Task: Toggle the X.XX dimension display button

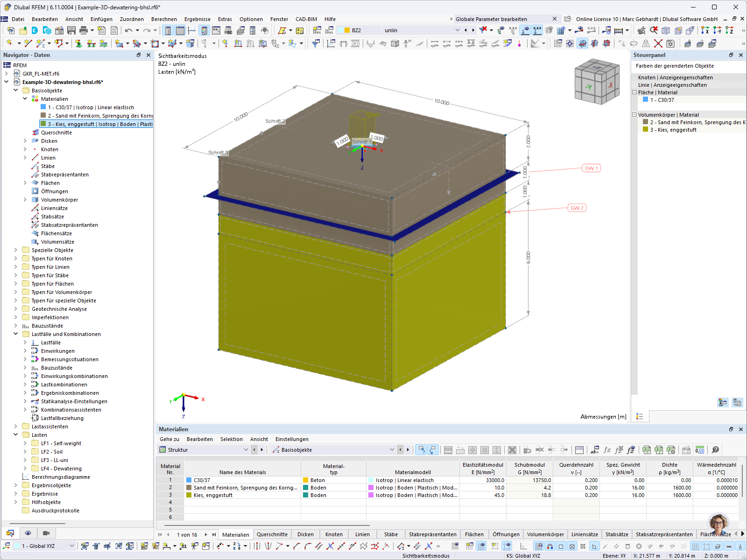Action: pyautogui.click(x=538, y=30)
